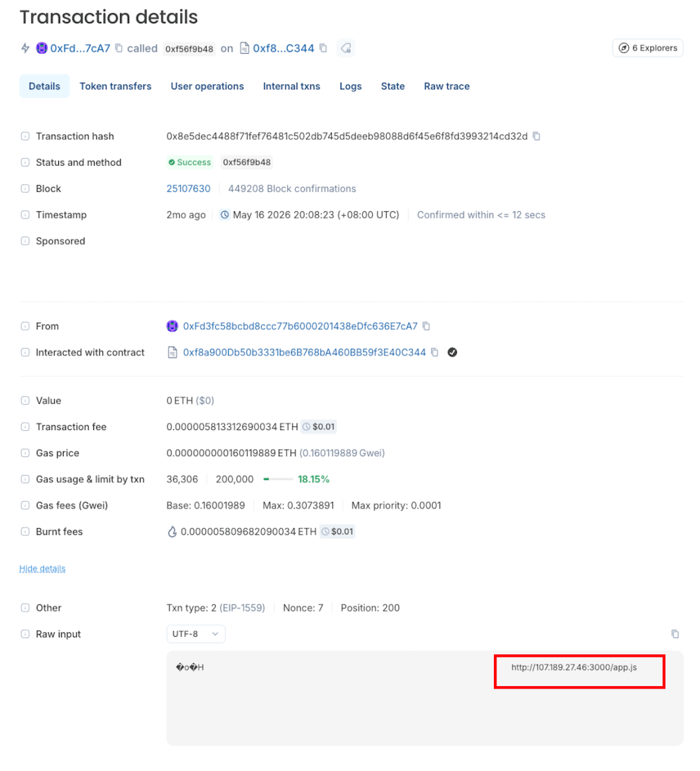Open the Token transfers tab

115,86
